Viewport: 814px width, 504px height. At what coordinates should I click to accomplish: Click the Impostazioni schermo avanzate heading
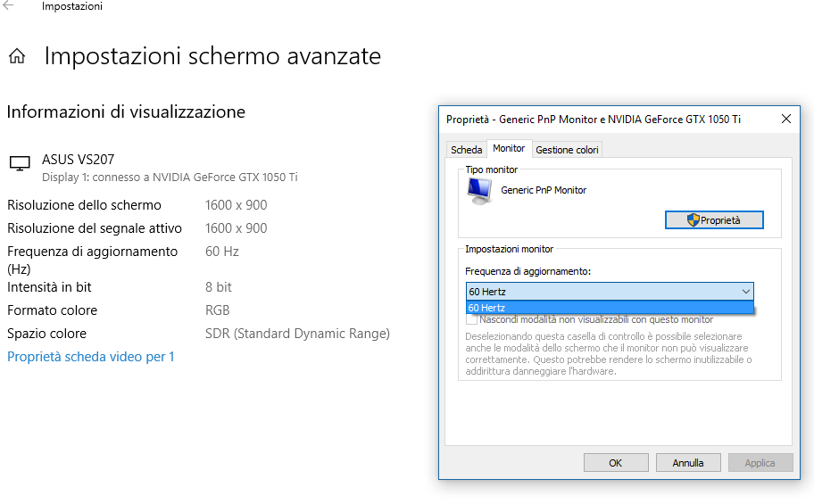[212, 56]
